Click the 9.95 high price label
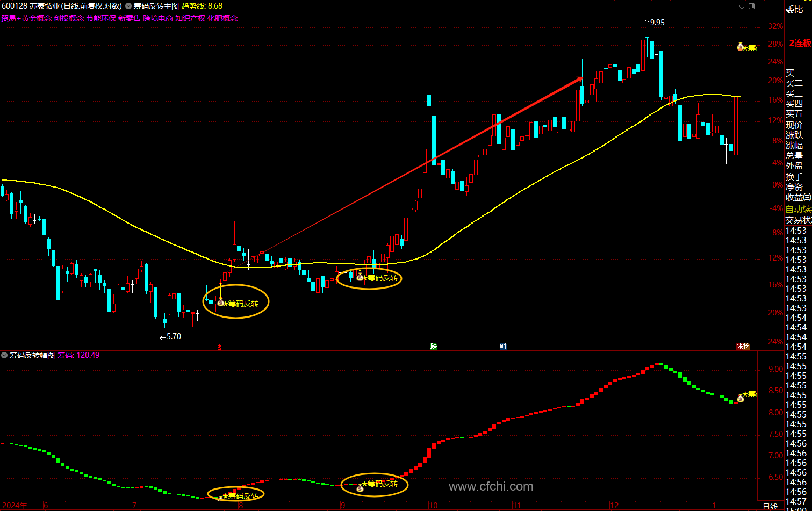812x511 pixels. 657,23
